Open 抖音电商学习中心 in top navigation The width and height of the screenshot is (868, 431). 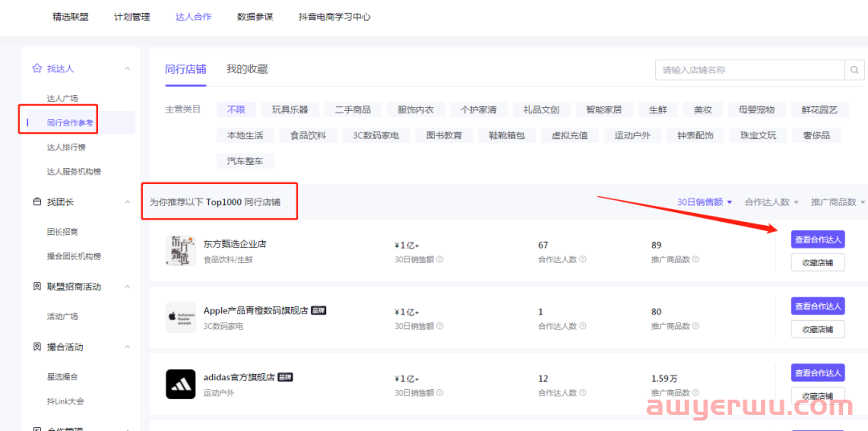point(334,17)
